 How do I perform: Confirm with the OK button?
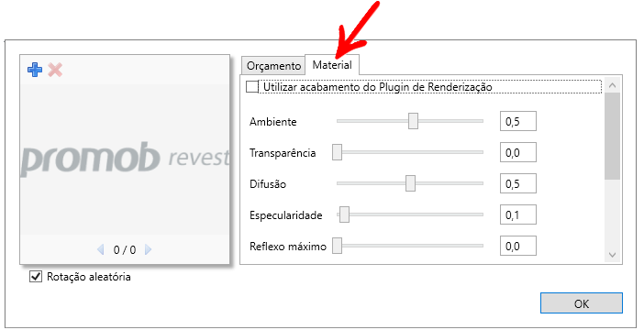click(582, 303)
